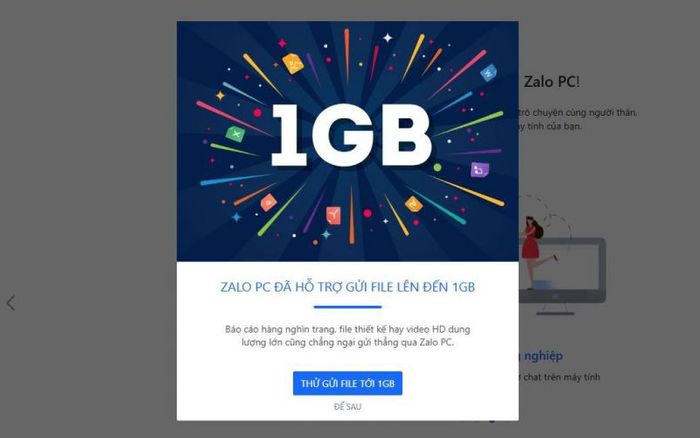Dismiss the popup with ĐỂ SAU
This screenshot has width=700, height=438.
[347, 406]
